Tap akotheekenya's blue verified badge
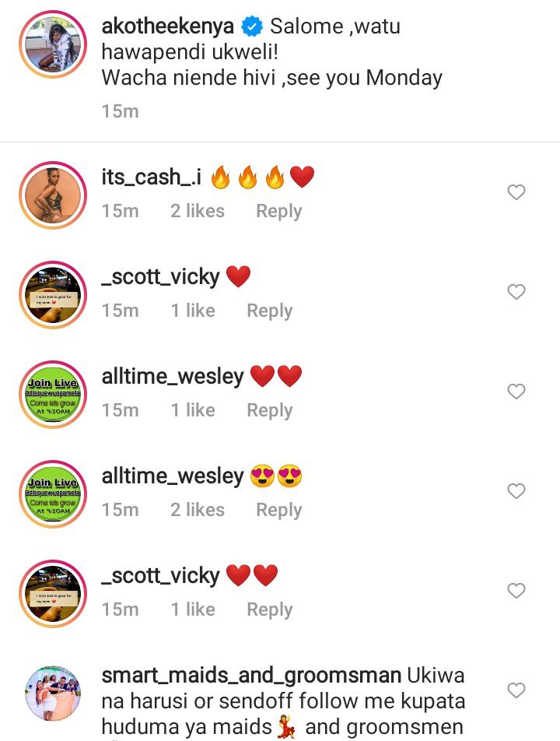Viewport: 560px width, 741px height. click(x=252, y=26)
